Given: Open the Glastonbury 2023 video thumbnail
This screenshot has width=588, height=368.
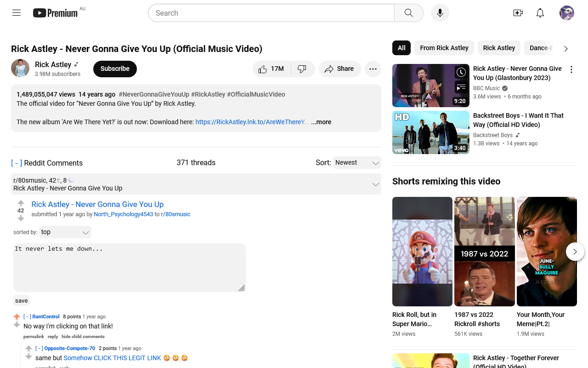Looking at the screenshot, I should point(431,86).
